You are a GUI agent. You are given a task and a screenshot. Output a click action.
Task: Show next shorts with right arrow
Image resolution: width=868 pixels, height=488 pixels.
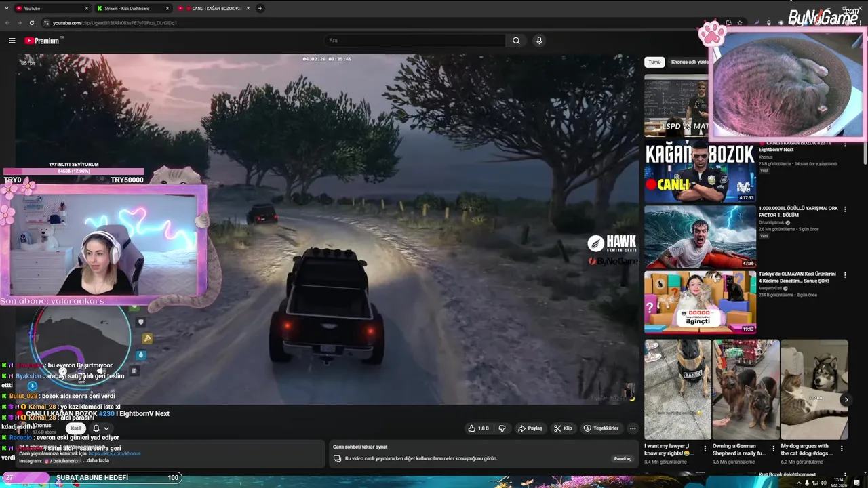pyautogui.click(x=846, y=400)
